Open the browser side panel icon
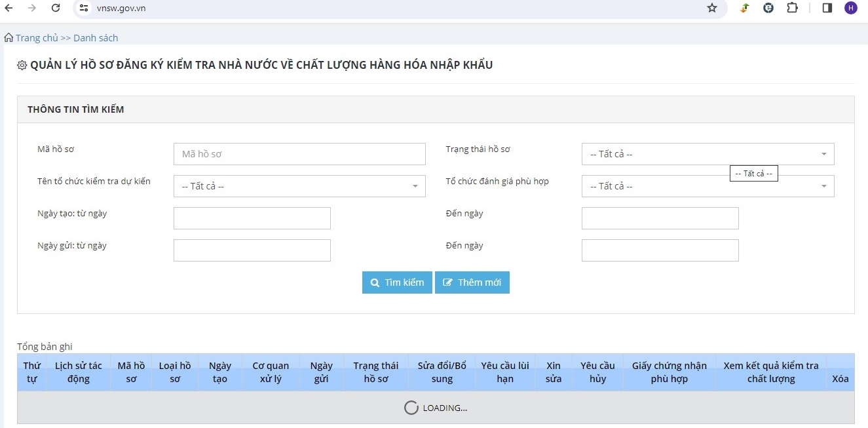 pos(827,9)
